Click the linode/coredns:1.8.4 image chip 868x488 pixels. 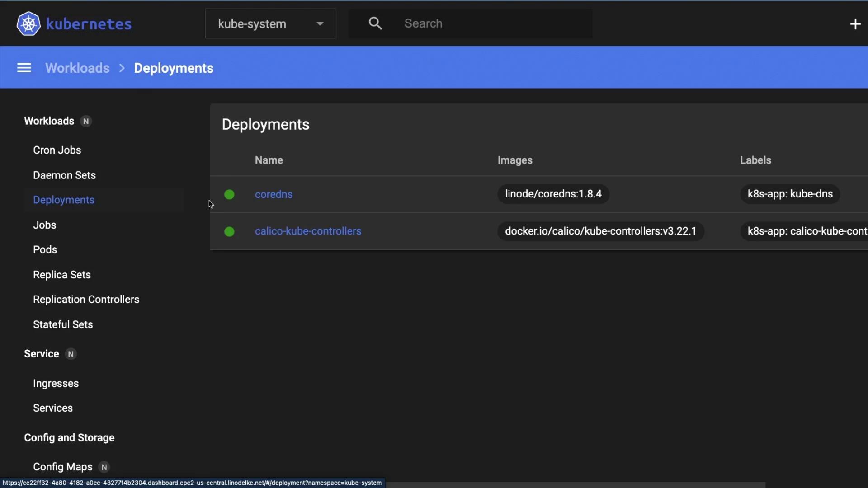pyautogui.click(x=553, y=194)
